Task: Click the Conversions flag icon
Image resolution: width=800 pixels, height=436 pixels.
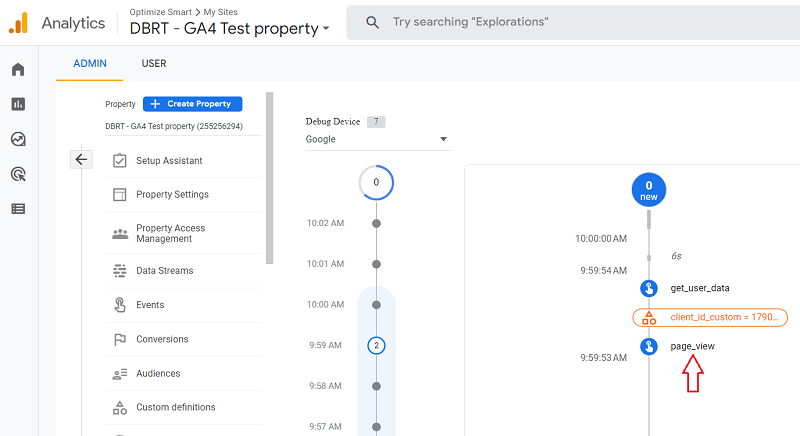Action: click(x=120, y=339)
